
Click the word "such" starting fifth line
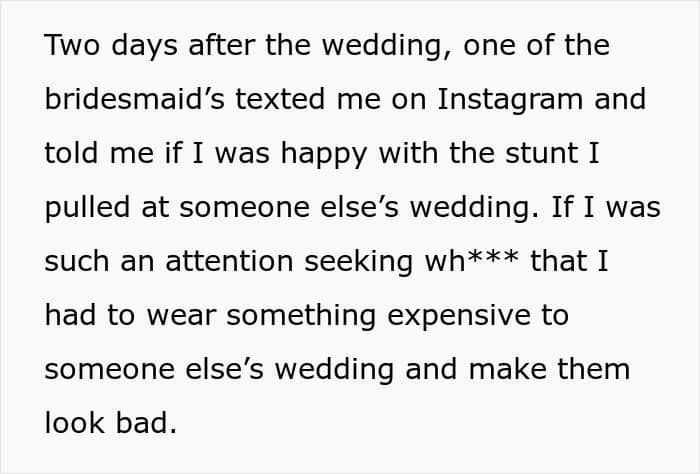pos(77,261)
